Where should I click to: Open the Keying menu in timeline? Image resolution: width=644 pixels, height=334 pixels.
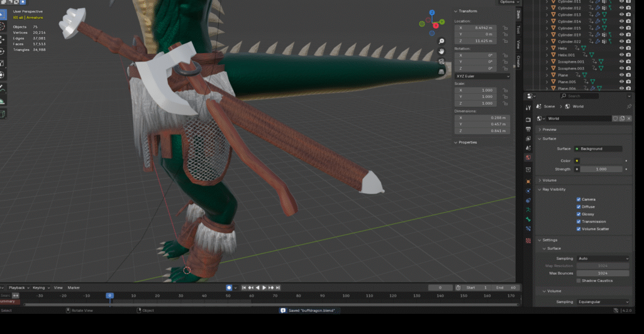(39, 287)
